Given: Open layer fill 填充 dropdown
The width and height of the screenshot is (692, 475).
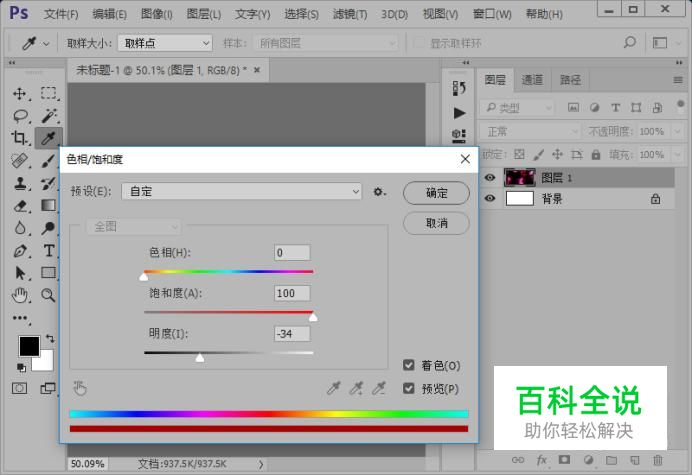Looking at the screenshot, I should pyautogui.click(x=677, y=155).
